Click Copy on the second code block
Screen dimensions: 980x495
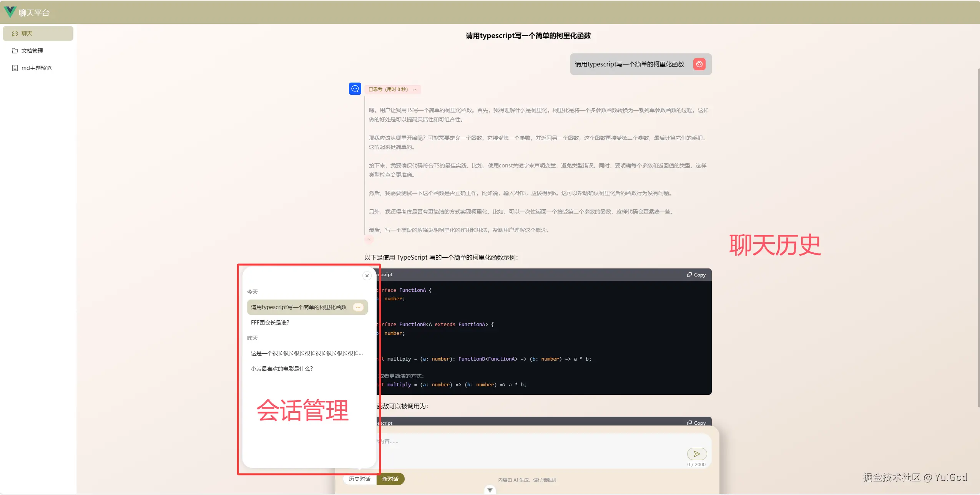pyautogui.click(x=696, y=423)
